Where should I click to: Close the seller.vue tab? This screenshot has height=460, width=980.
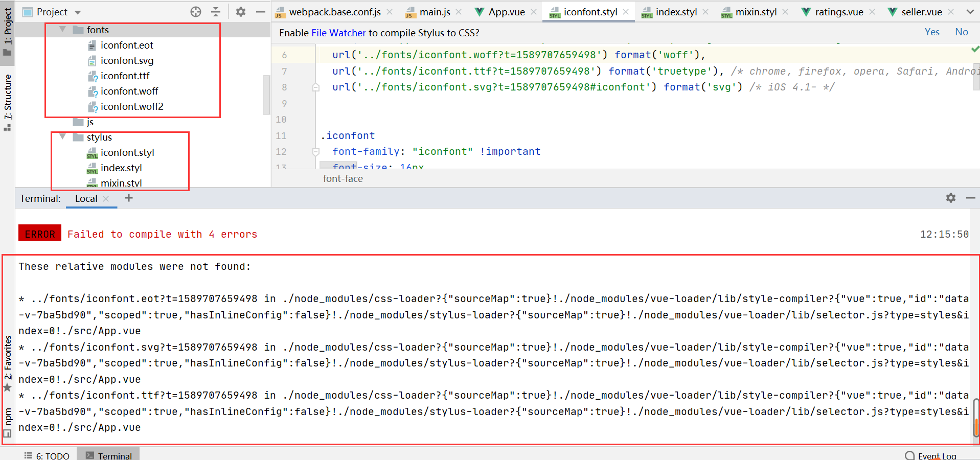(x=951, y=12)
